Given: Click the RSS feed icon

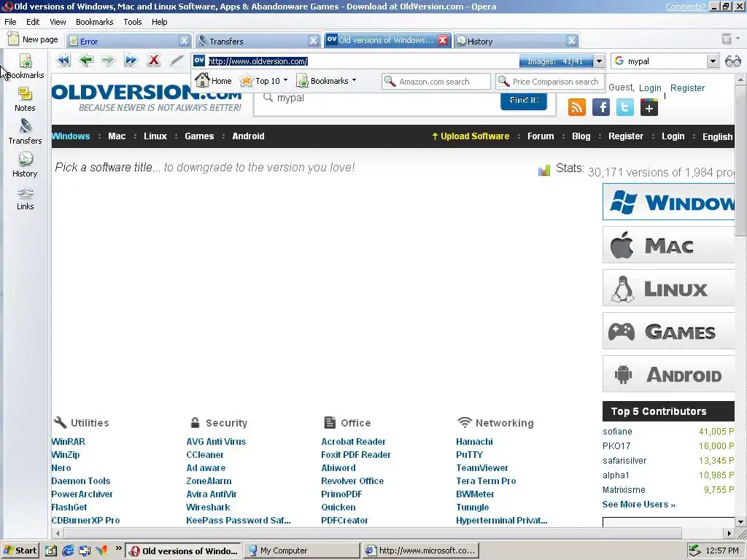Looking at the screenshot, I should 577,107.
